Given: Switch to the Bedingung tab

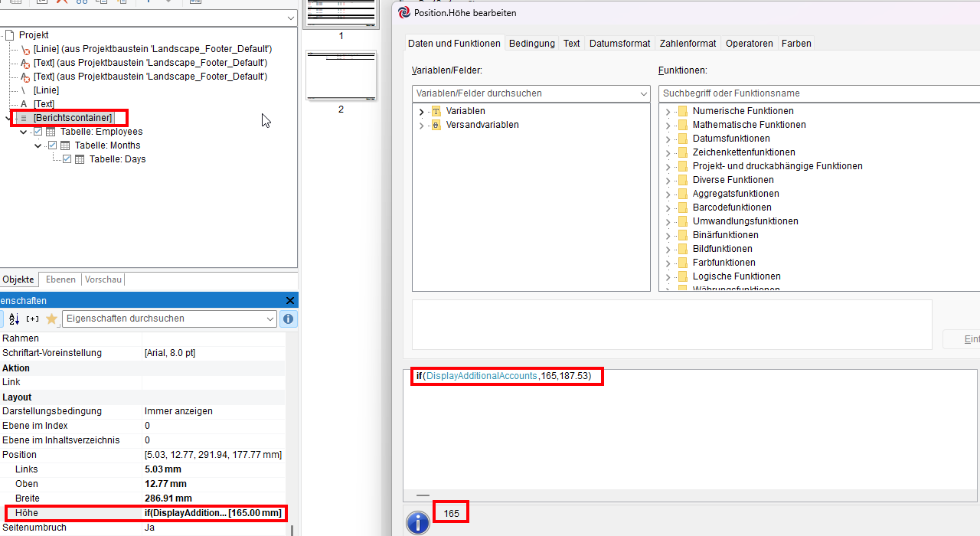Looking at the screenshot, I should coord(531,44).
